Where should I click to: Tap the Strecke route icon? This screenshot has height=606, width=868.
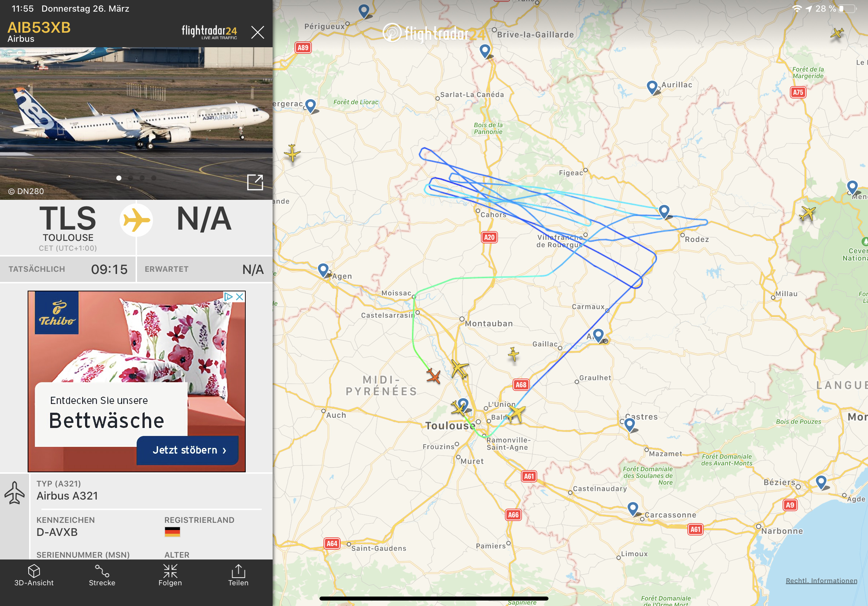[102, 575]
